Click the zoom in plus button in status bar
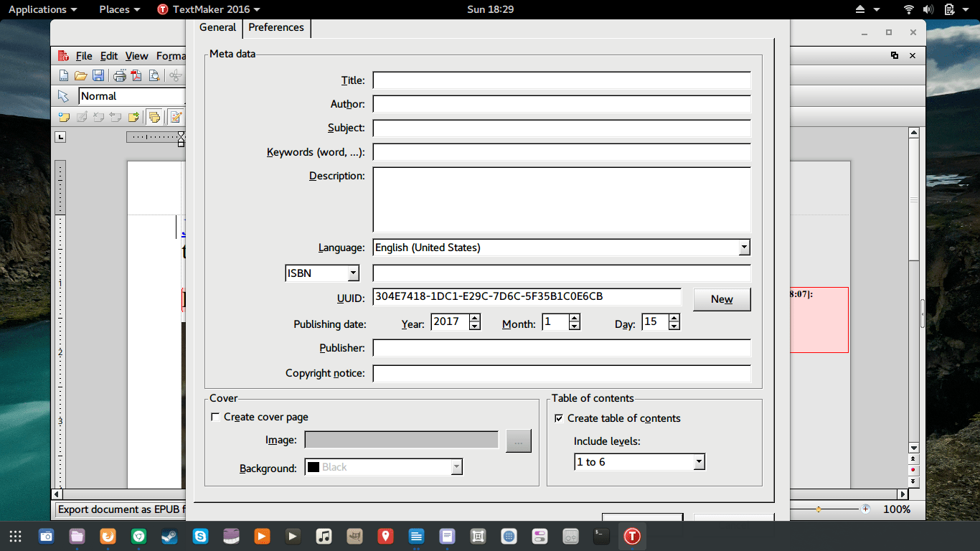 [x=866, y=509]
